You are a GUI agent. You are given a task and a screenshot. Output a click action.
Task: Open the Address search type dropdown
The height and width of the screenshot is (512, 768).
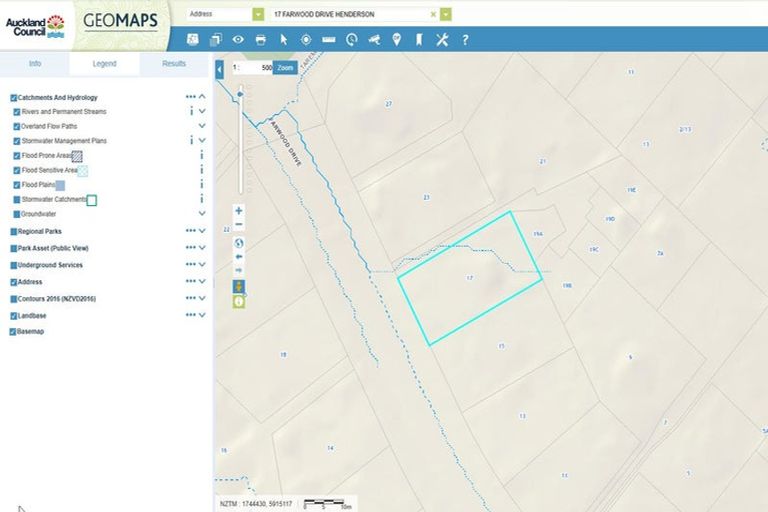(258, 15)
